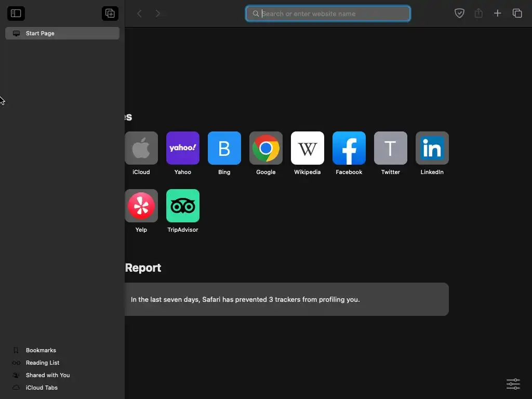Add a new tab with the plus icon
532x399 pixels.
click(497, 13)
